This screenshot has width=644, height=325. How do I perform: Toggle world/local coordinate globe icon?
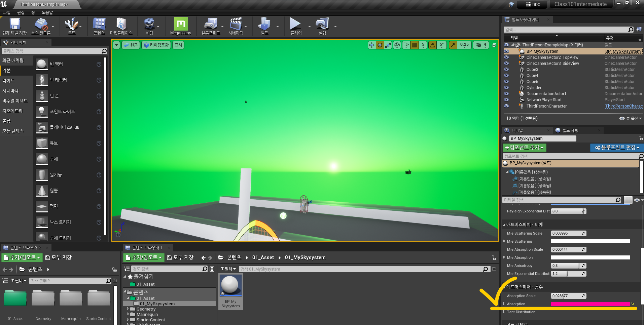tap(397, 45)
